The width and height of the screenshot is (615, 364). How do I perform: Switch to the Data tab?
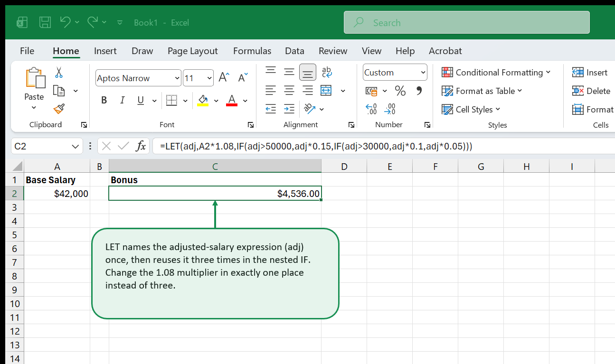pos(294,51)
